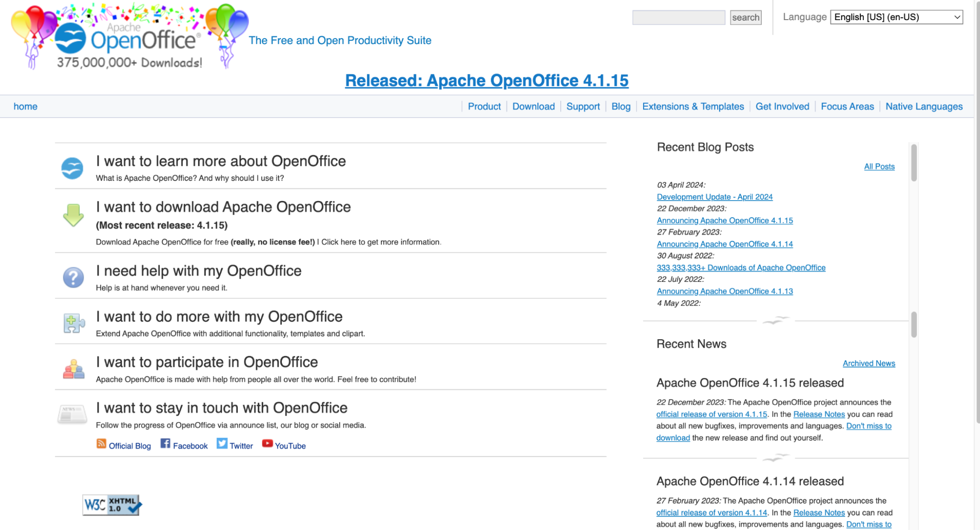Viewport: 980px width, 530px height.
Task: Open 'official release of version 4.1.14' link
Action: [x=711, y=513]
